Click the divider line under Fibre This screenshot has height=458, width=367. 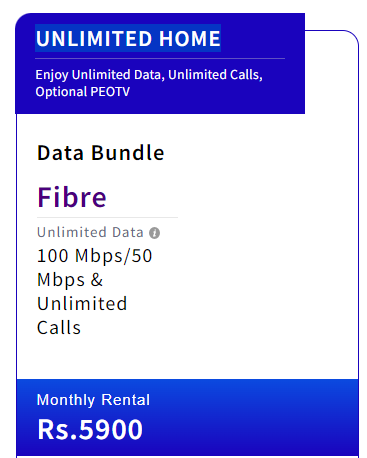107,217
